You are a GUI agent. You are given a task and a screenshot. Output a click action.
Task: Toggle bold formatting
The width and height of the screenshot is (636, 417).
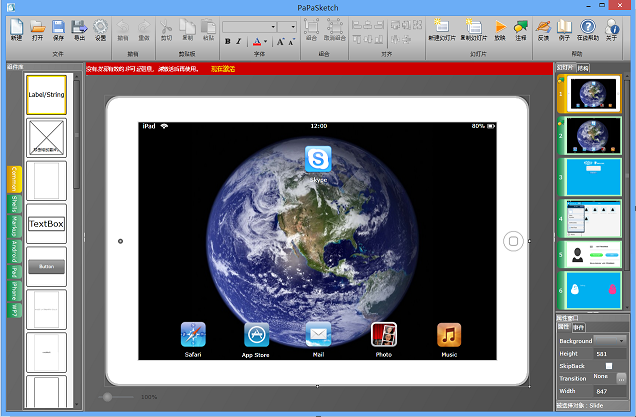point(228,41)
